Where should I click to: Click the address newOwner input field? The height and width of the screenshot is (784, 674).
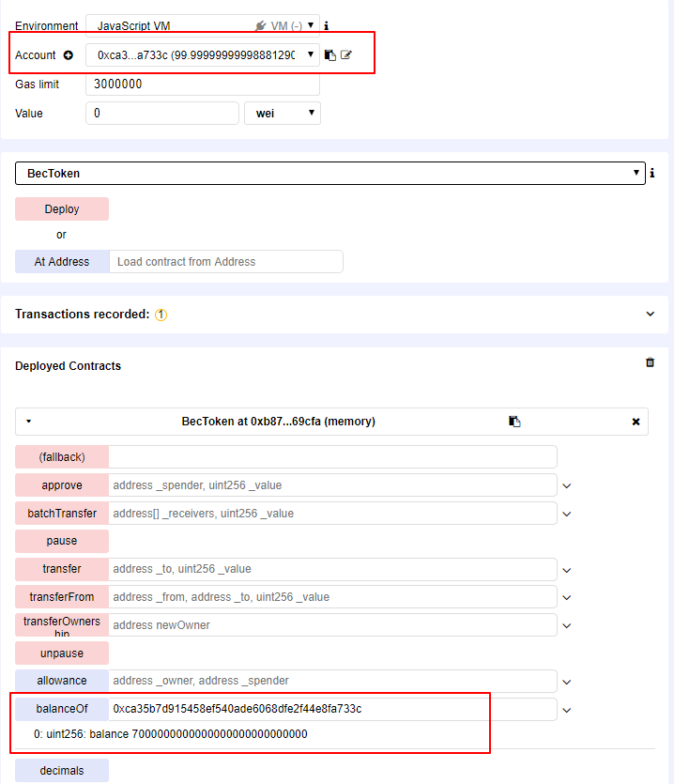(x=332, y=625)
